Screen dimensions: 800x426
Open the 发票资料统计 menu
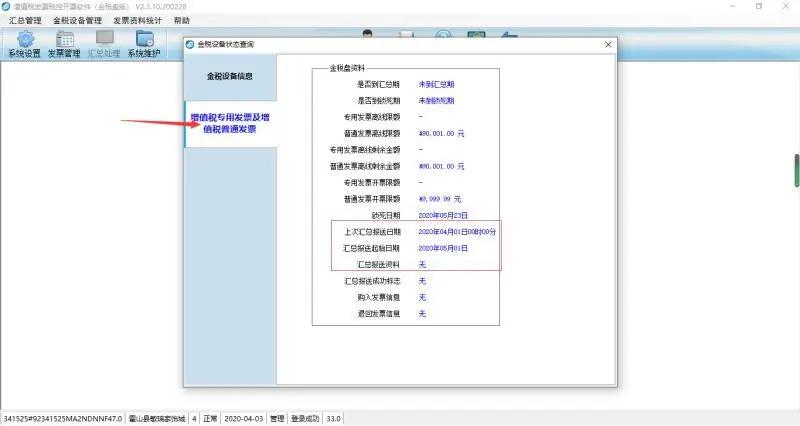click(138, 20)
